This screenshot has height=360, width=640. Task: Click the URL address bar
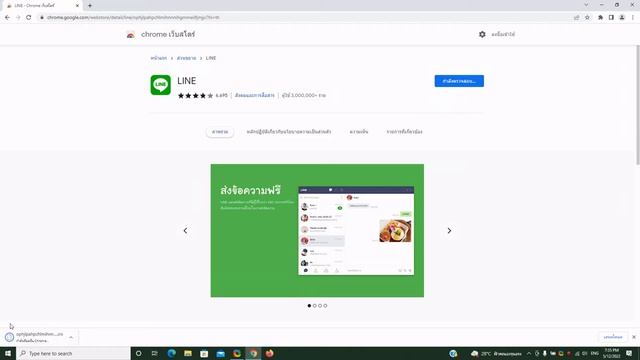(306, 18)
